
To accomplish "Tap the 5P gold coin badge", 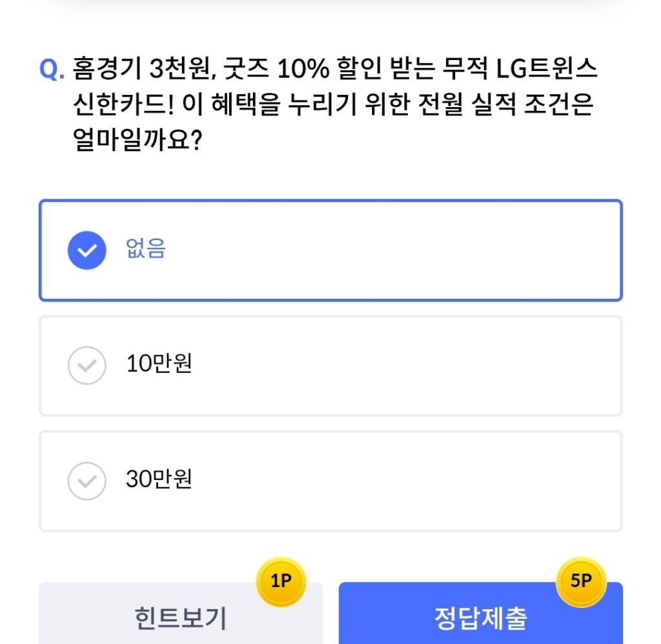I will [581, 581].
